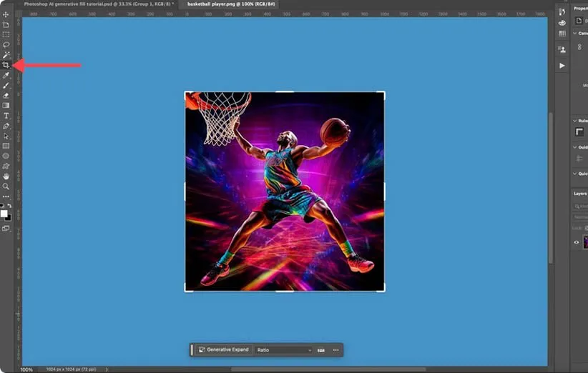Click the foreground color swatch
The image size is (588, 373).
4,213
